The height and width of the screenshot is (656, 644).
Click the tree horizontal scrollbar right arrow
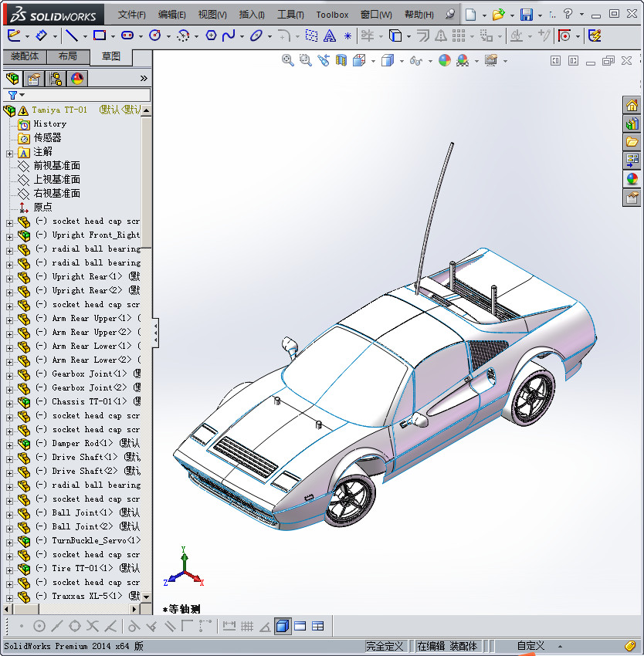pos(134,609)
